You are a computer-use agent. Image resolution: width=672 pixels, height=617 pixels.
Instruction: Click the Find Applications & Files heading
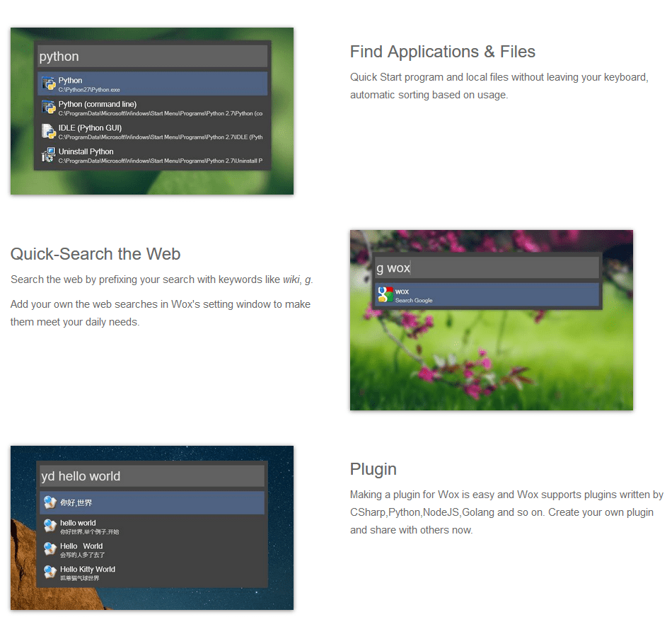(443, 51)
